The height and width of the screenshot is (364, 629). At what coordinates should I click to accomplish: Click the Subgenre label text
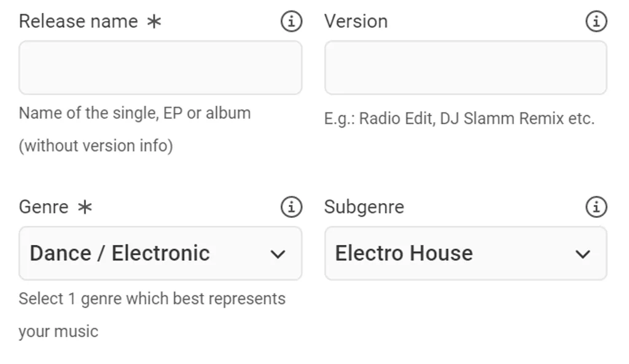click(x=364, y=207)
